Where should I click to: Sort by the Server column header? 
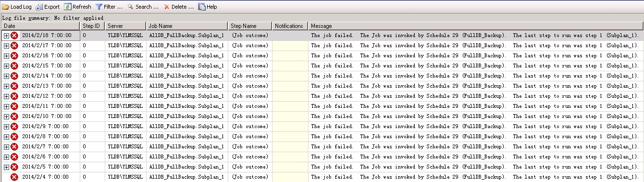pyautogui.click(x=125, y=26)
